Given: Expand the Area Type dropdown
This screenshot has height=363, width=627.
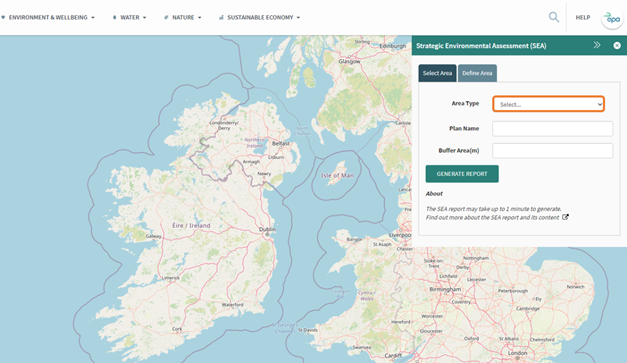Looking at the screenshot, I should click(548, 104).
